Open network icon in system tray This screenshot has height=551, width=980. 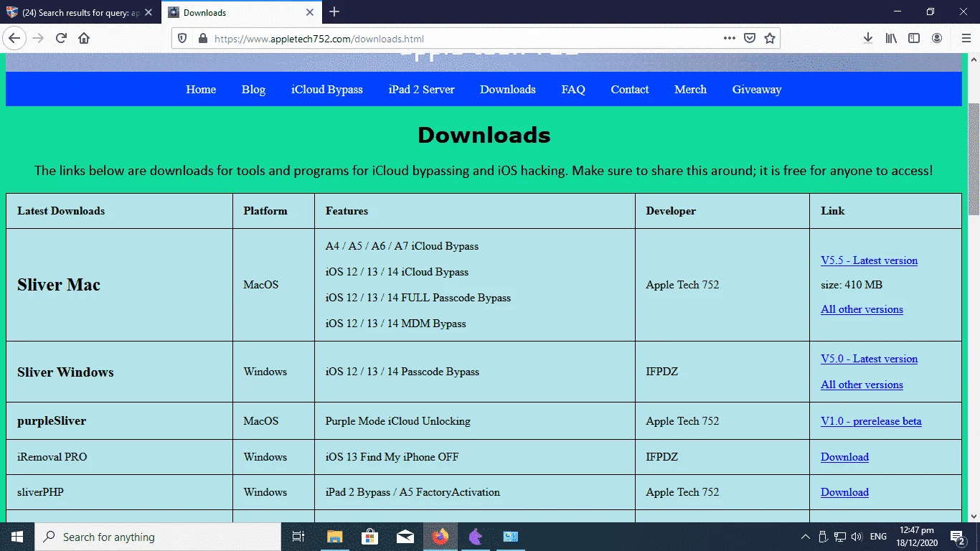tap(839, 537)
